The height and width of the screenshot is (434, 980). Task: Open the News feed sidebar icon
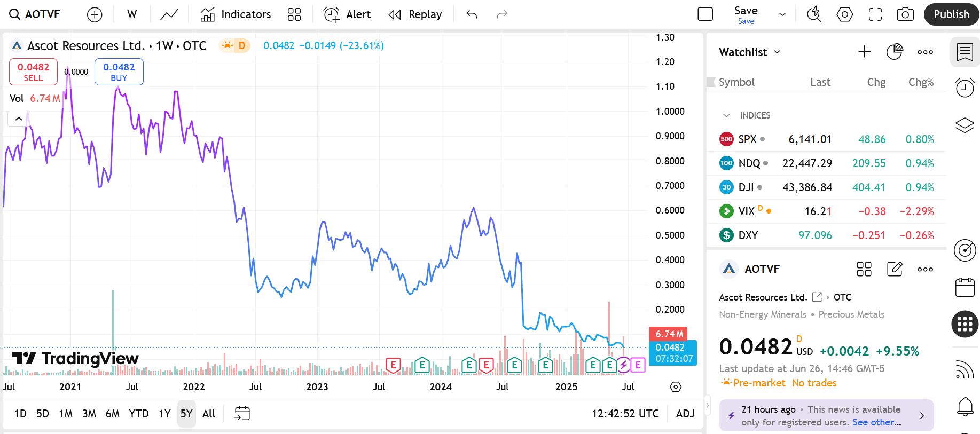point(965,369)
